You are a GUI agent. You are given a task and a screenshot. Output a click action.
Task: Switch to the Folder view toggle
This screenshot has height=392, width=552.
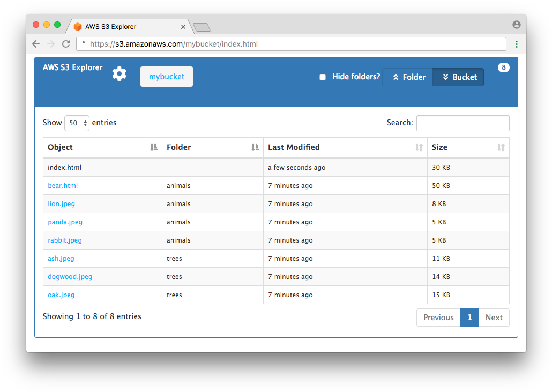(407, 77)
